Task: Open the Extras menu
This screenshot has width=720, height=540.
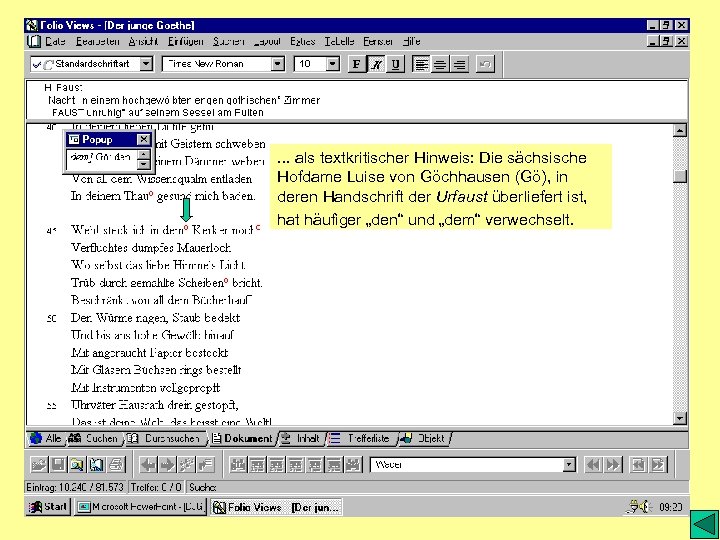Action: click(303, 41)
